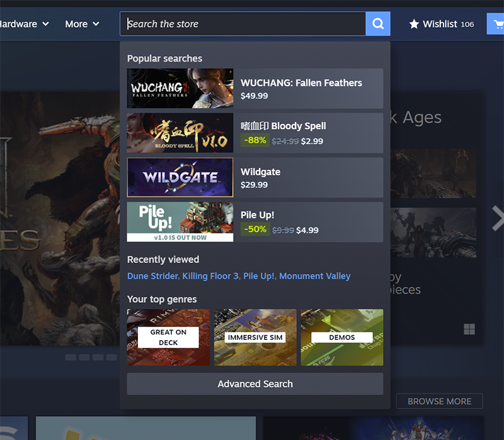Focus the Search the store field
Viewport: 504px width, 440px height.
(243, 24)
